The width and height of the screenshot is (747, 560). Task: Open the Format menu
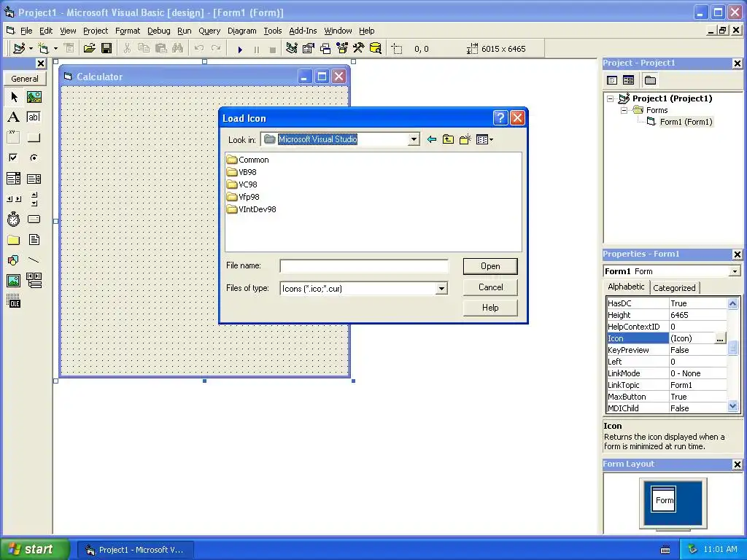pyautogui.click(x=128, y=31)
